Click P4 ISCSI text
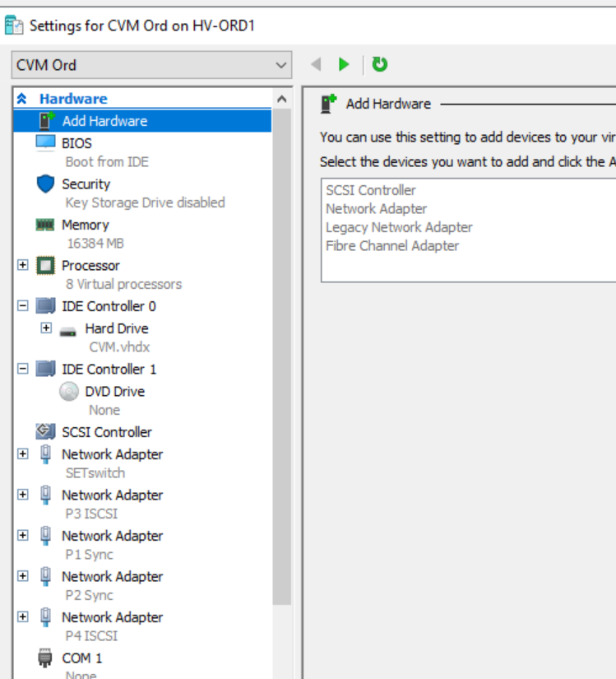Viewport: 616px width, 679px height. pos(92,635)
